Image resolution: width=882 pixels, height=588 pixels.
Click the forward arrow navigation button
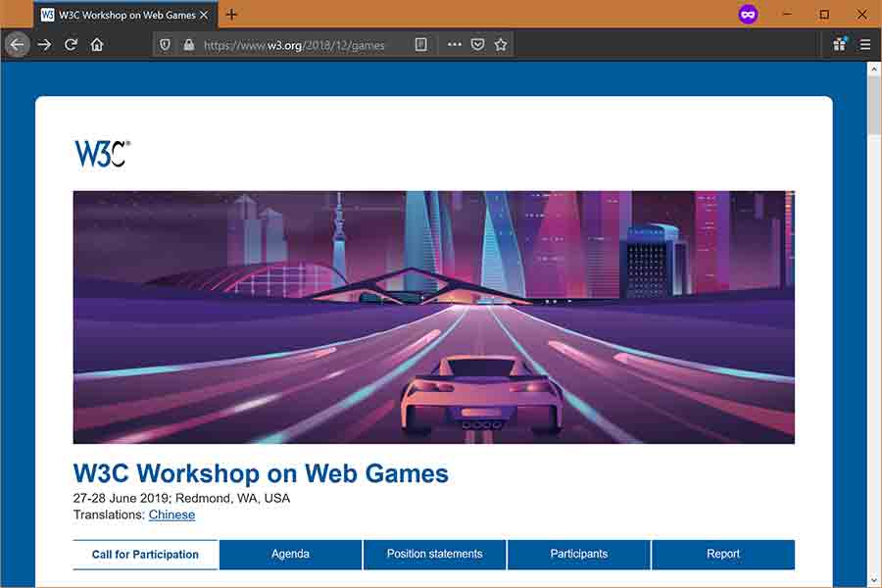pyautogui.click(x=44, y=44)
